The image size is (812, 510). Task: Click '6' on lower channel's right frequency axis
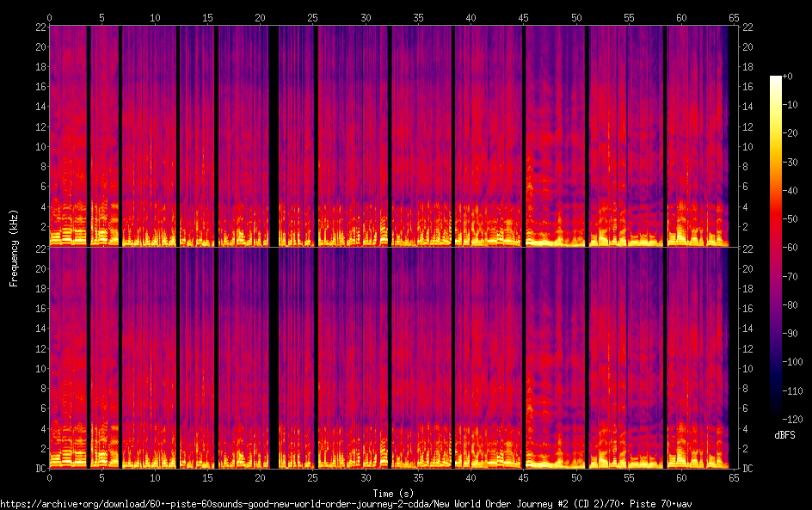[x=745, y=408]
